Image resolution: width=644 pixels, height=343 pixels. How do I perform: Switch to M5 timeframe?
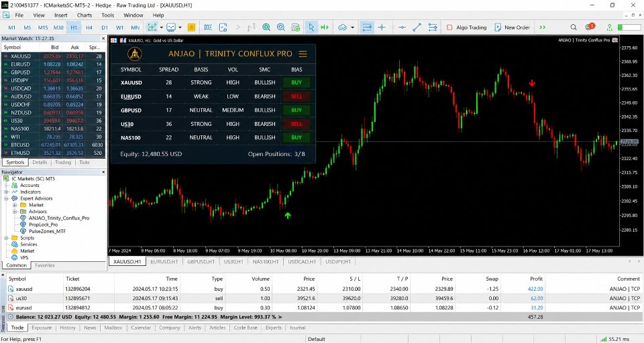click(x=27, y=27)
